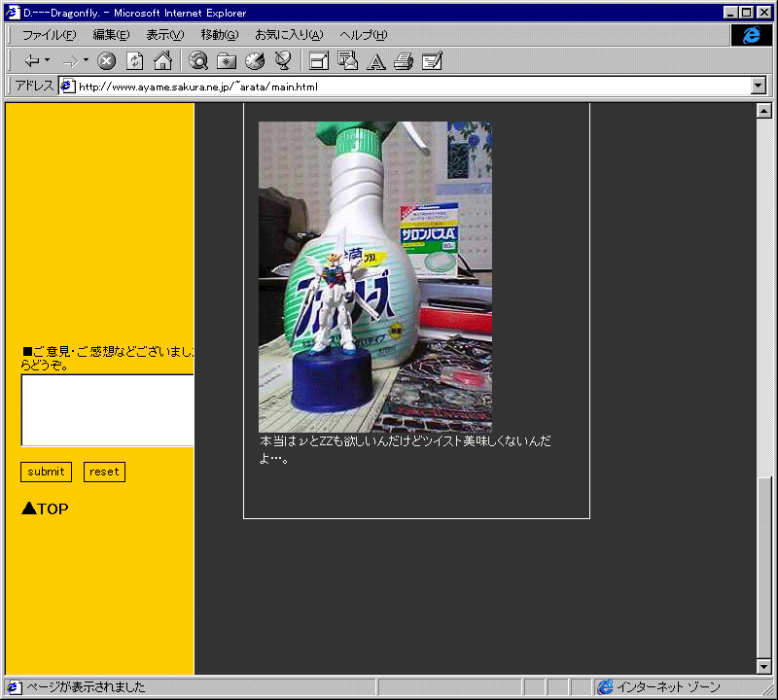Screen dimensions: 778x700
Task: Click the vertical scrollbar up arrow
Action: point(764,111)
